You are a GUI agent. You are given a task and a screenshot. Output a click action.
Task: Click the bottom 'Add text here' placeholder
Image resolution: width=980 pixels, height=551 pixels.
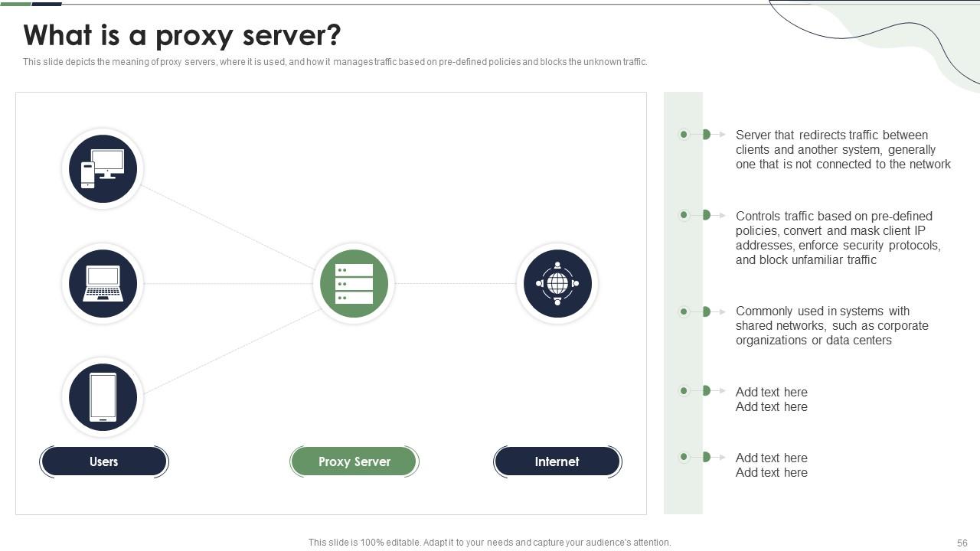point(771,465)
